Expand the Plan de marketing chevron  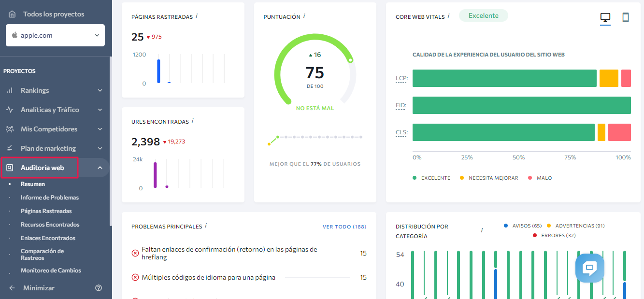point(100,148)
